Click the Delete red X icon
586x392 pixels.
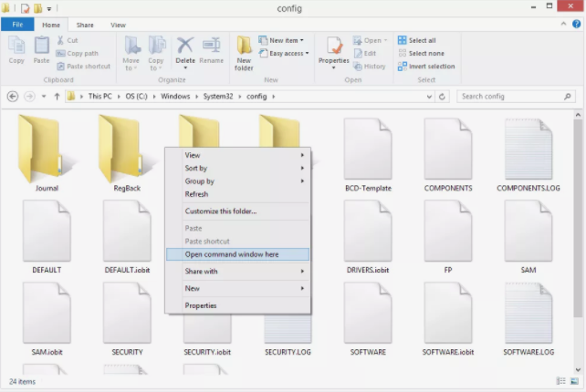pos(185,46)
